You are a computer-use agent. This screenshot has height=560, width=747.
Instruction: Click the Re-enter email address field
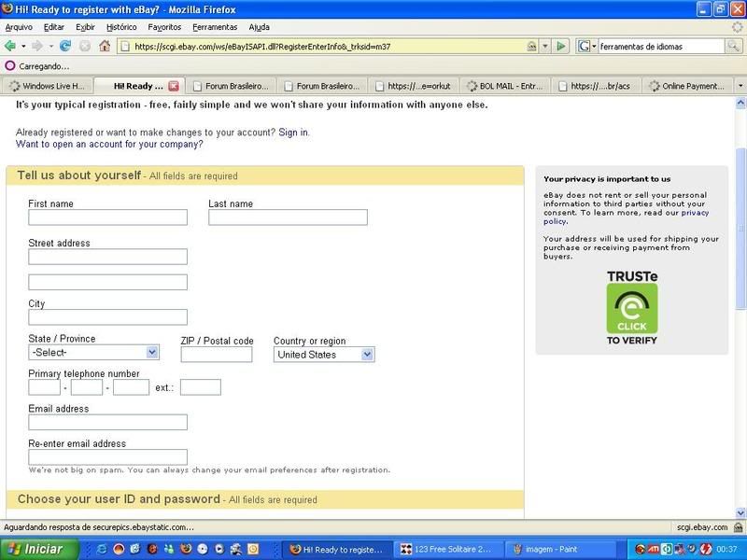click(107, 457)
